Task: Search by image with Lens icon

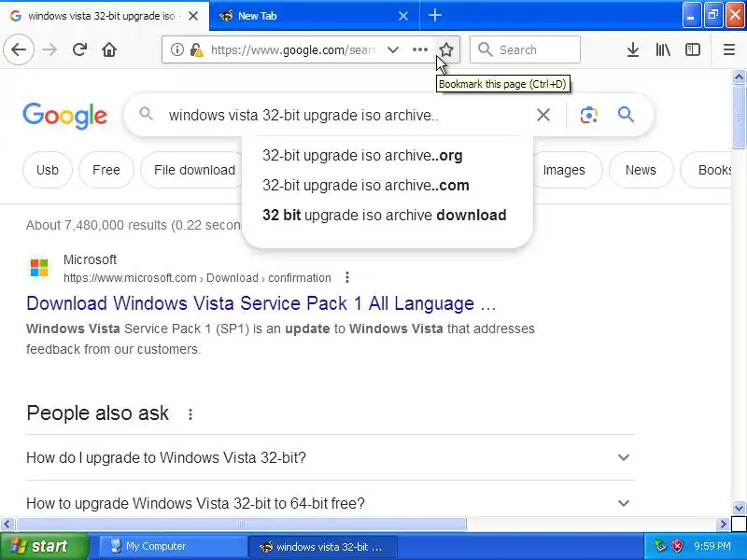Action: click(x=589, y=115)
